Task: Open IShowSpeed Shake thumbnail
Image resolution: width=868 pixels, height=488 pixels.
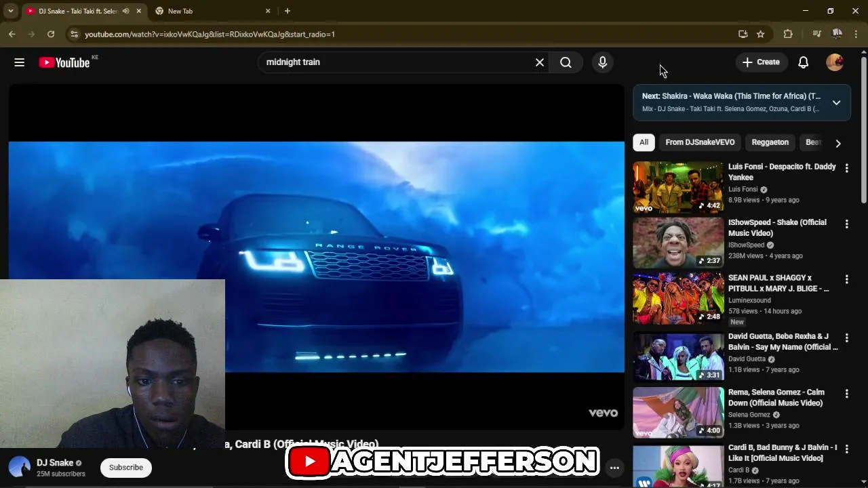Action: (678, 243)
